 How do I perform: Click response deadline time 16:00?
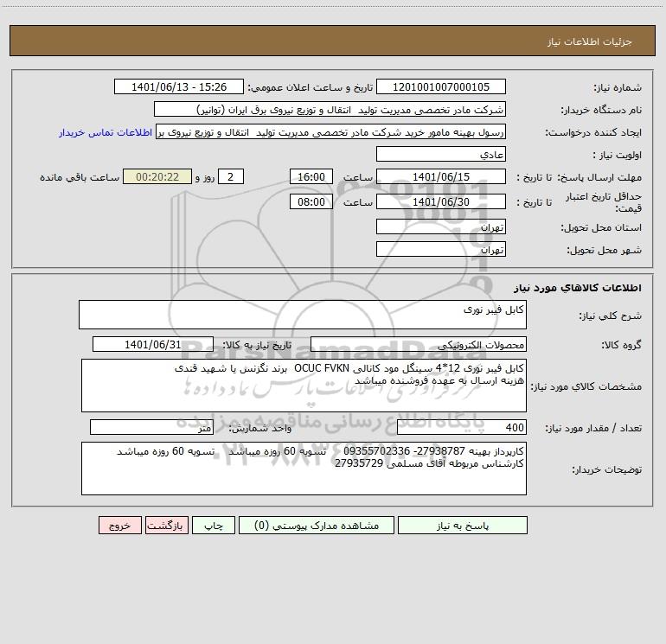(x=311, y=176)
